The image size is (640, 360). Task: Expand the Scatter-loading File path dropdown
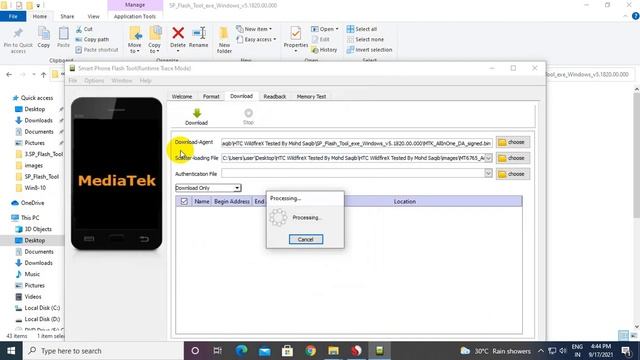click(488, 158)
